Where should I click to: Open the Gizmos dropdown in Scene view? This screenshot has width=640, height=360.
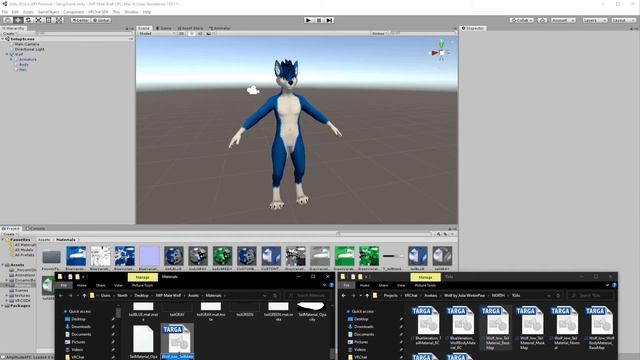[x=380, y=33]
